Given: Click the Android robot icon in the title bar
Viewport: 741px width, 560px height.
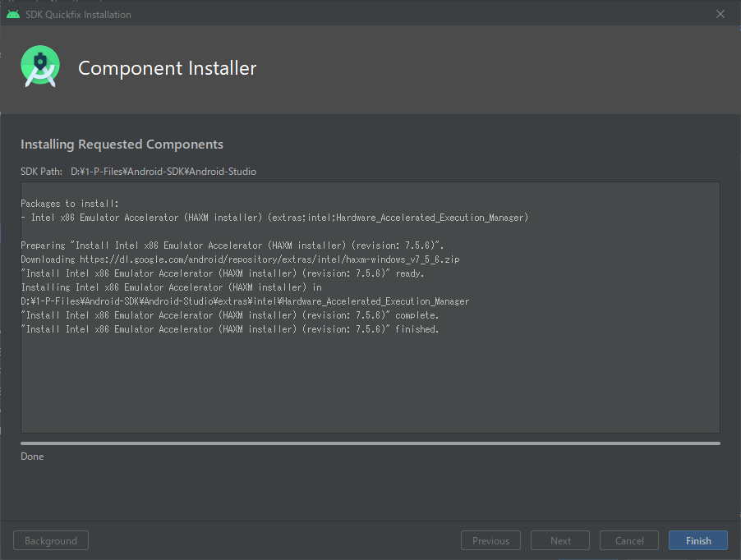Looking at the screenshot, I should pyautogui.click(x=12, y=13).
